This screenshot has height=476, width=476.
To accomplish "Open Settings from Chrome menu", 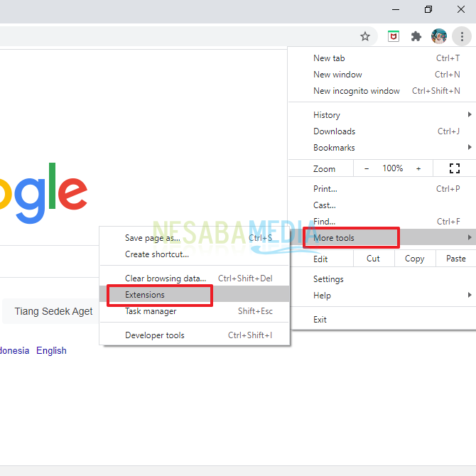I will tap(328, 279).
